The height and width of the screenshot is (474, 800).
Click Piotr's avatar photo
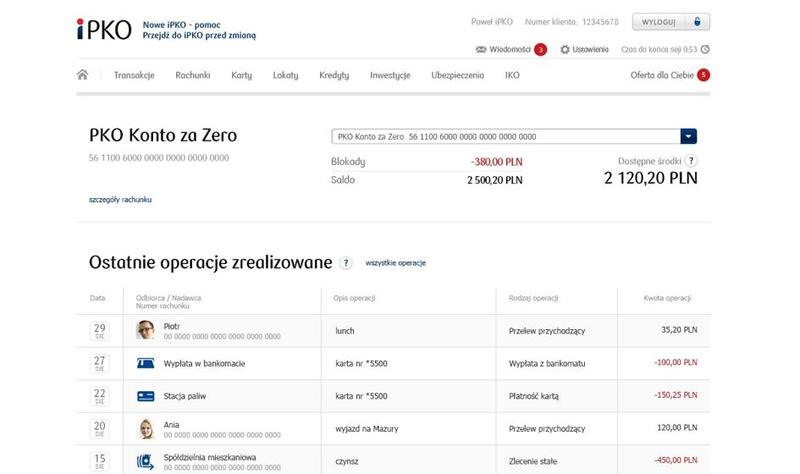click(145, 330)
